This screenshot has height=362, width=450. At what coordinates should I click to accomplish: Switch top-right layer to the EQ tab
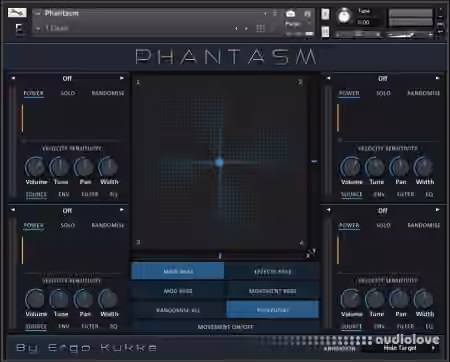(429, 194)
